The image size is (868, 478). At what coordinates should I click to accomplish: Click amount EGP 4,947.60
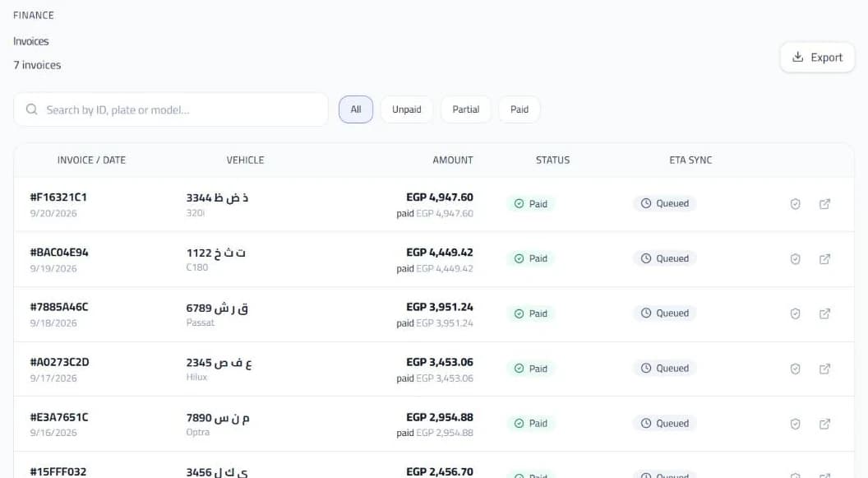[x=440, y=197]
